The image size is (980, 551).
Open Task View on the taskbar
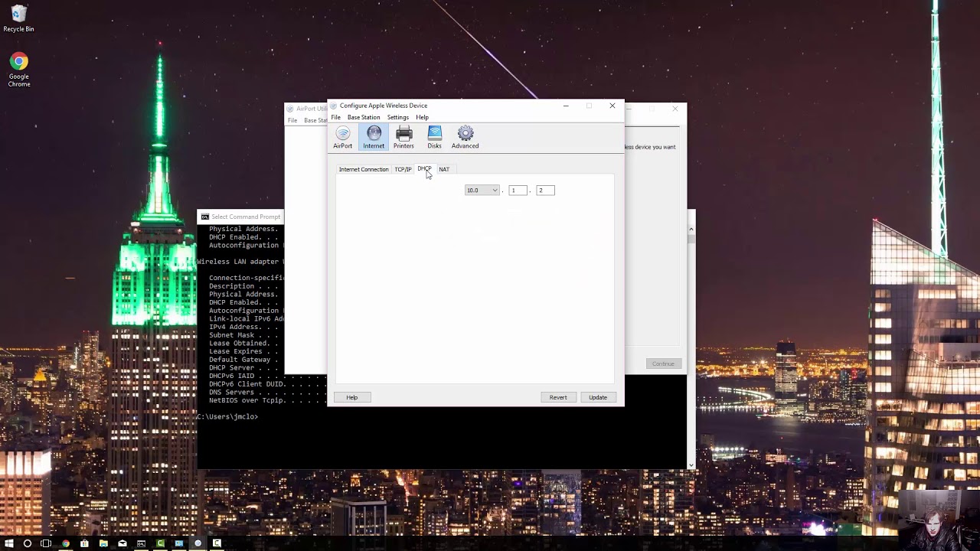(x=46, y=543)
